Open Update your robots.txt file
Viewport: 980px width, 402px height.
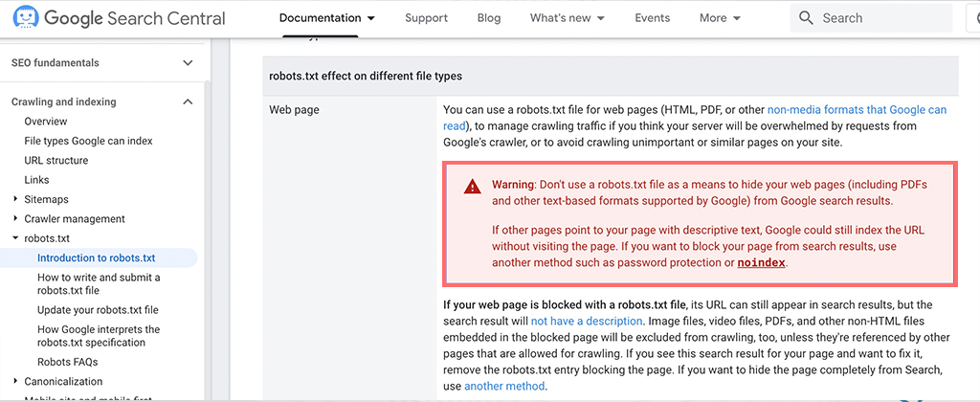98,310
